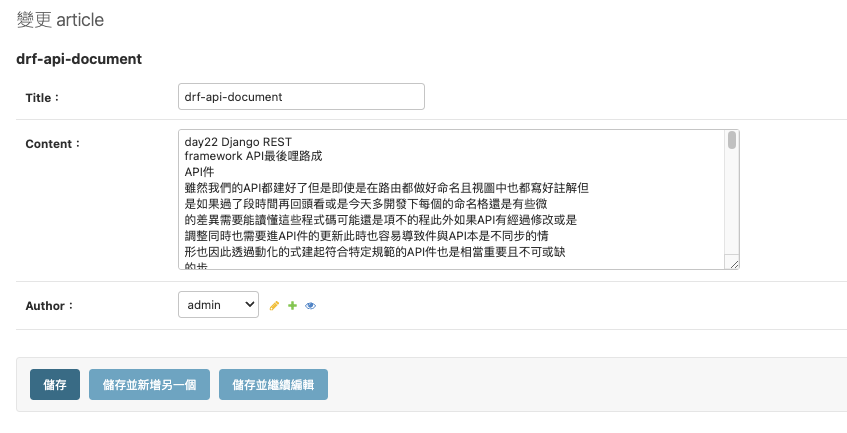Click the Content textarea resize handle
The width and height of the screenshot is (847, 433).
coord(734,263)
